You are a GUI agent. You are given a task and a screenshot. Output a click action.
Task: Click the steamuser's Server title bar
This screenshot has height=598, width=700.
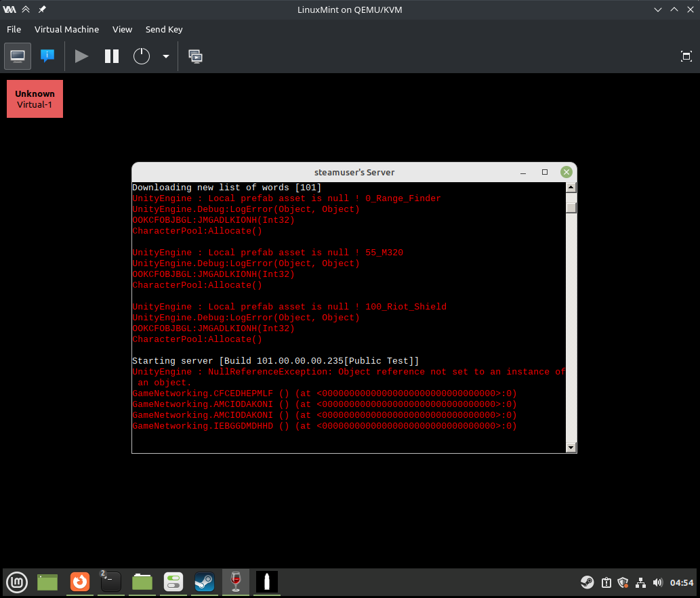click(x=354, y=172)
